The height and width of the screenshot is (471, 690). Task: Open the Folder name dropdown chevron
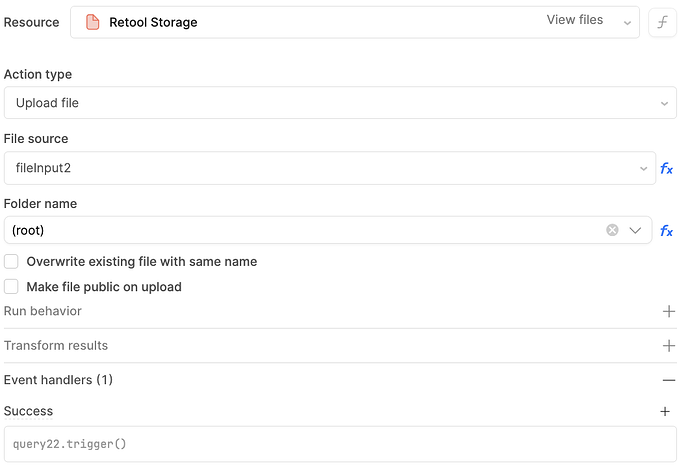[x=635, y=231]
